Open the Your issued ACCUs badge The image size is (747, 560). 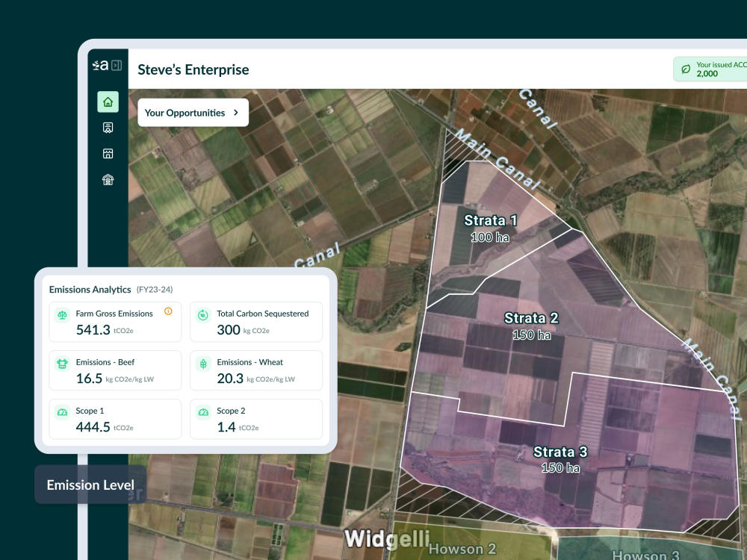710,69
